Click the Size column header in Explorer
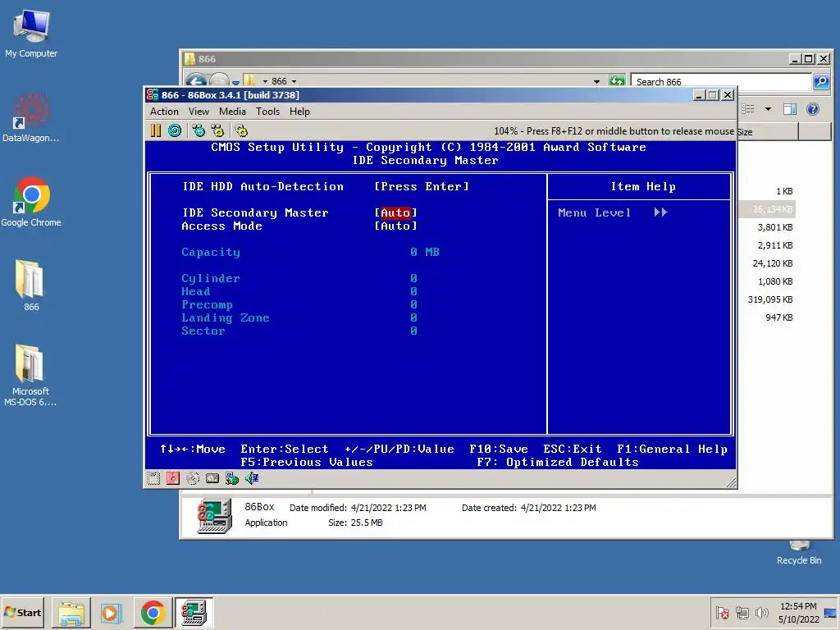 coord(768,132)
